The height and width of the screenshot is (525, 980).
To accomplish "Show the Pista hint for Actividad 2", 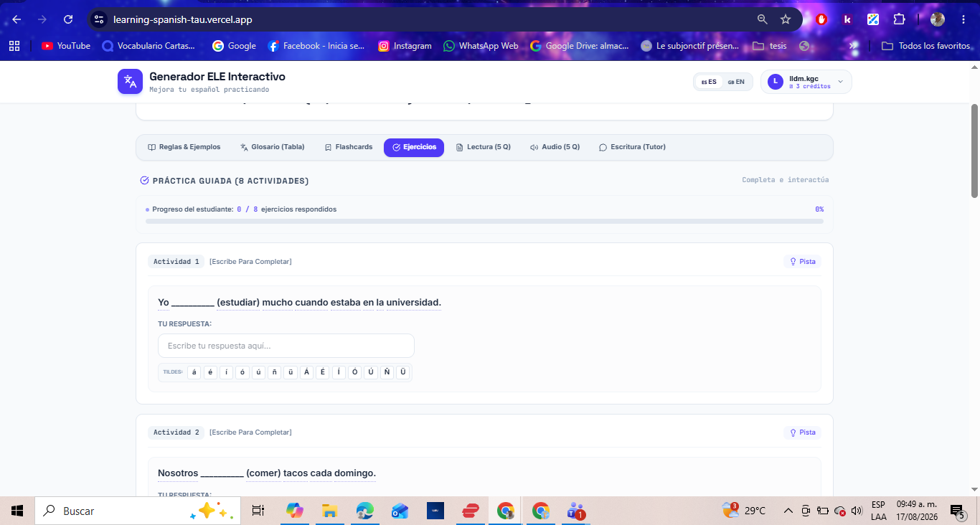I will click(803, 432).
